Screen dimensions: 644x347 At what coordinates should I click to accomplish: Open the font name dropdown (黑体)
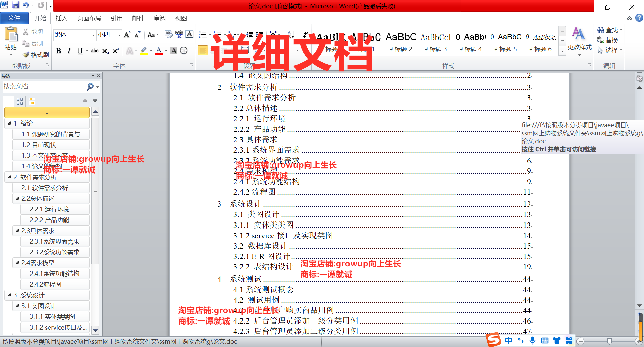point(94,35)
